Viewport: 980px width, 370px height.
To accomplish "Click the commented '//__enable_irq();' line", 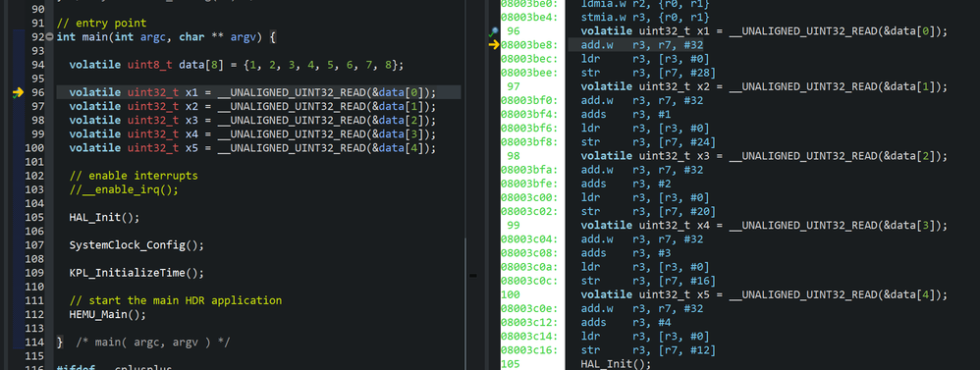I will coord(124,189).
